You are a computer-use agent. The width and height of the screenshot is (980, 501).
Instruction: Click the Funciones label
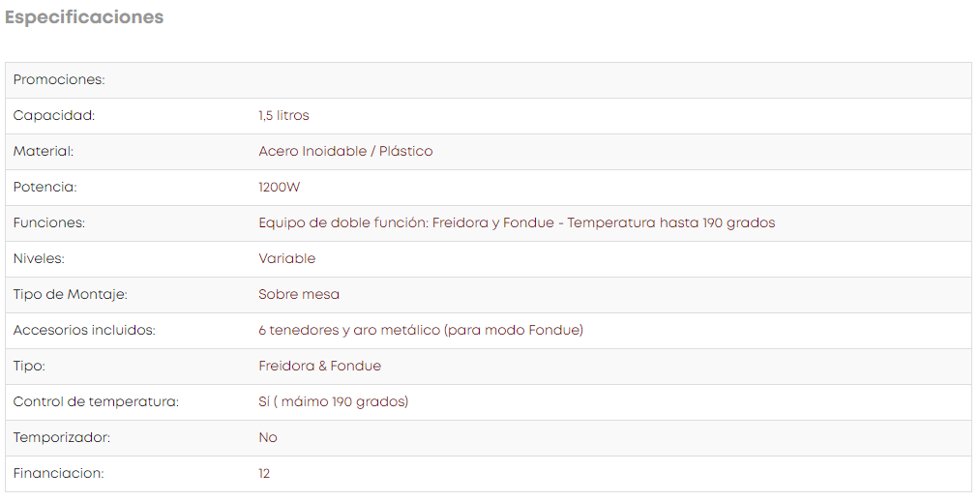(48, 223)
